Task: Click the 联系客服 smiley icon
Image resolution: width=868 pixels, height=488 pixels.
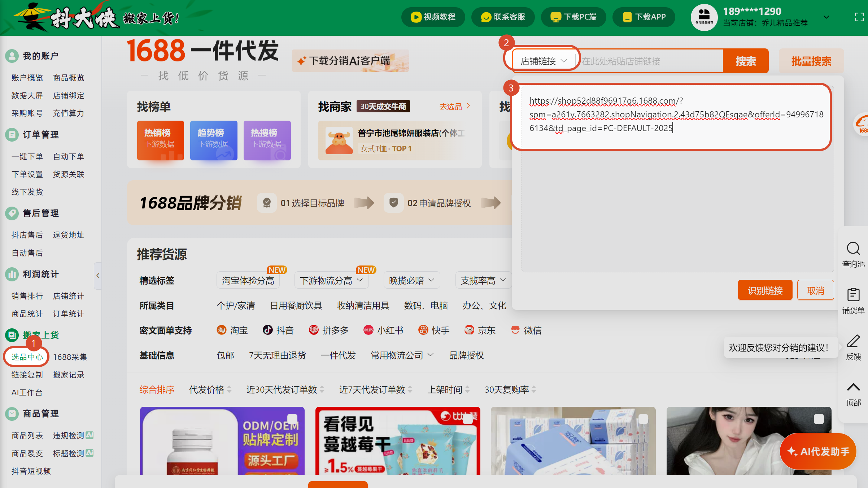Action: [486, 17]
